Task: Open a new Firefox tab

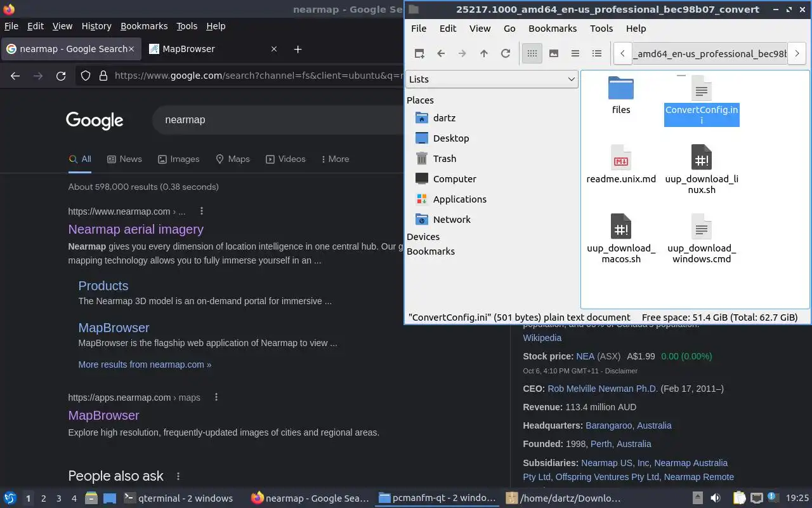Action: (298, 49)
